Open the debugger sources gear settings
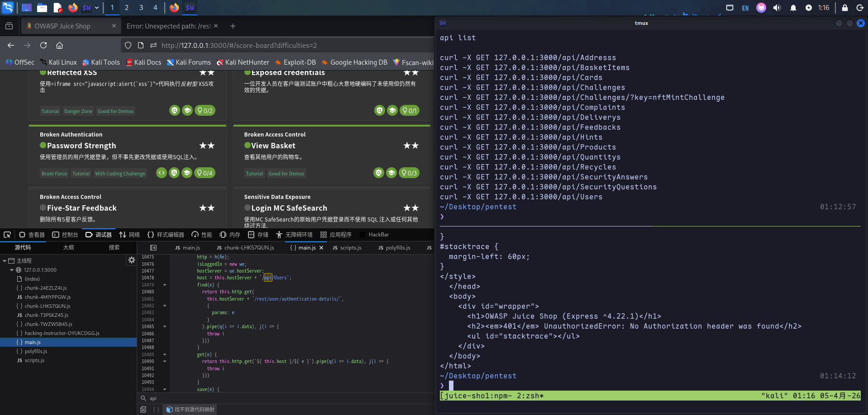The image size is (868, 415). point(132,260)
